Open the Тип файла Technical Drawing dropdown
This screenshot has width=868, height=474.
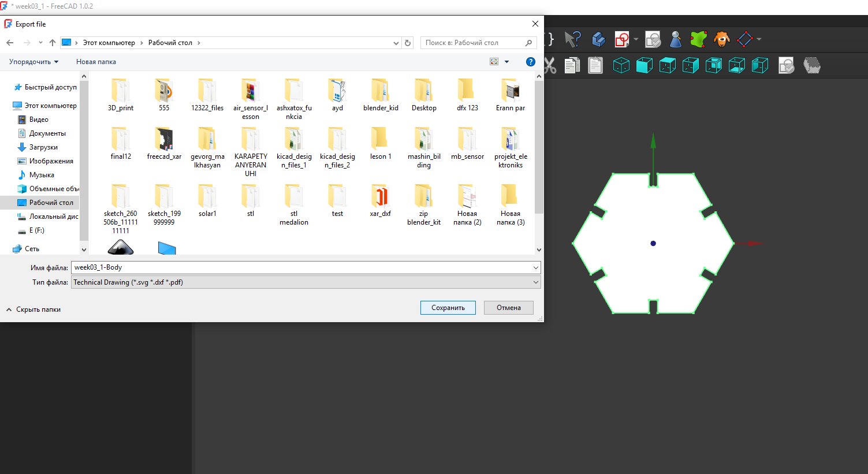(306, 282)
